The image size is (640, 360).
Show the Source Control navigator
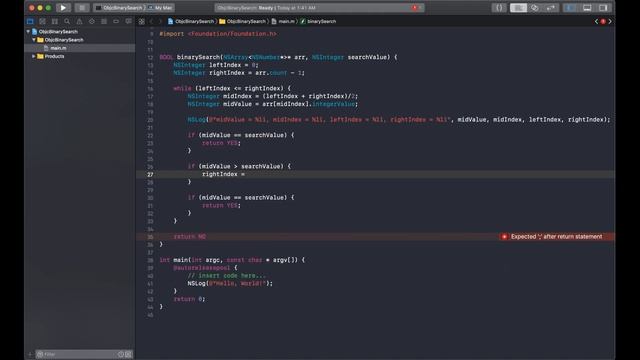[x=42, y=21]
